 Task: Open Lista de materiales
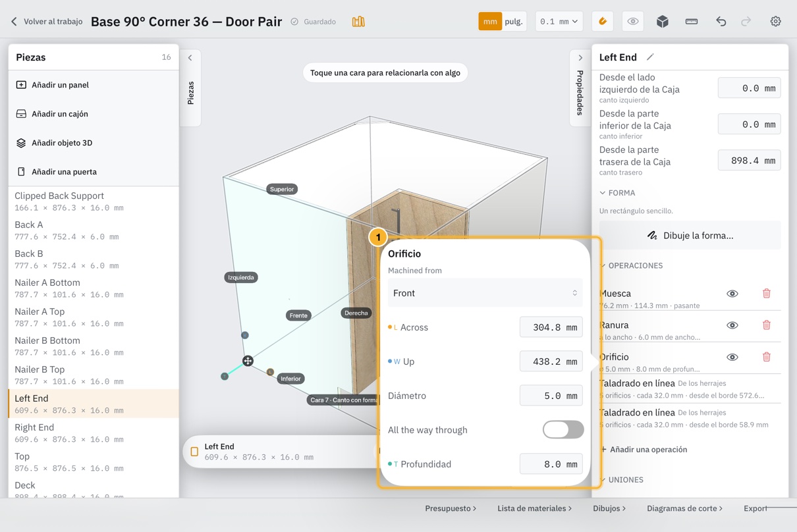point(534,508)
